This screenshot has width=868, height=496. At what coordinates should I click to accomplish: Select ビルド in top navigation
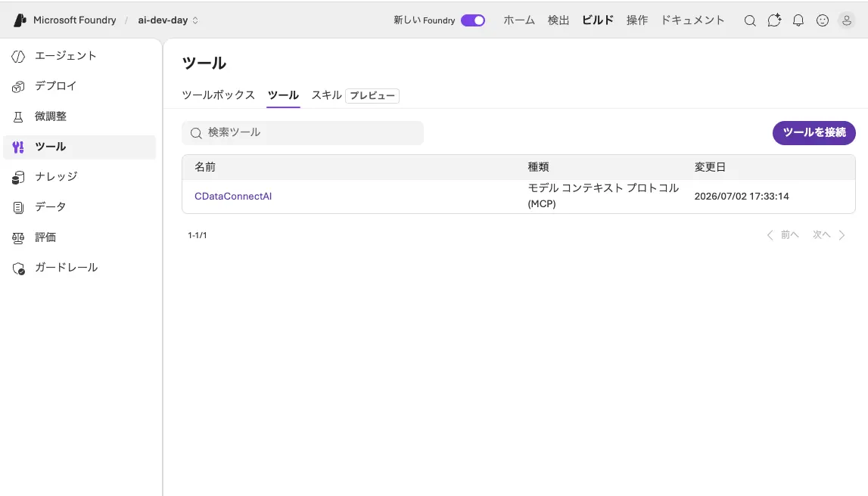pyautogui.click(x=598, y=20)
